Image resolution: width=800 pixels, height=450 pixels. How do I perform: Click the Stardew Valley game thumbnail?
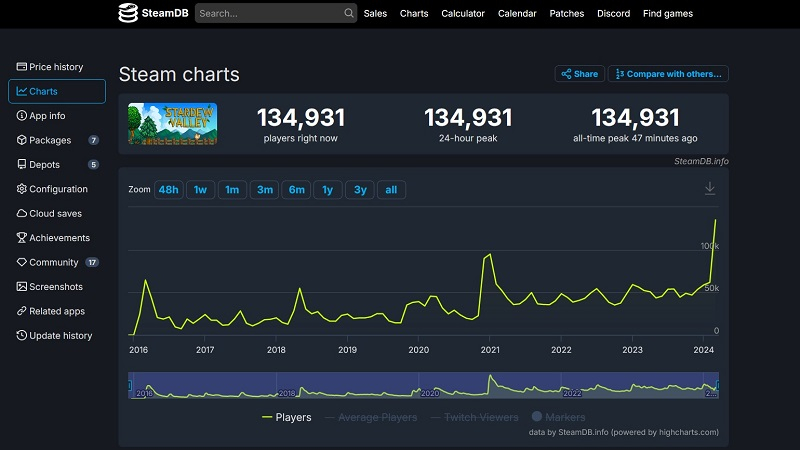(x=172, y=124)
